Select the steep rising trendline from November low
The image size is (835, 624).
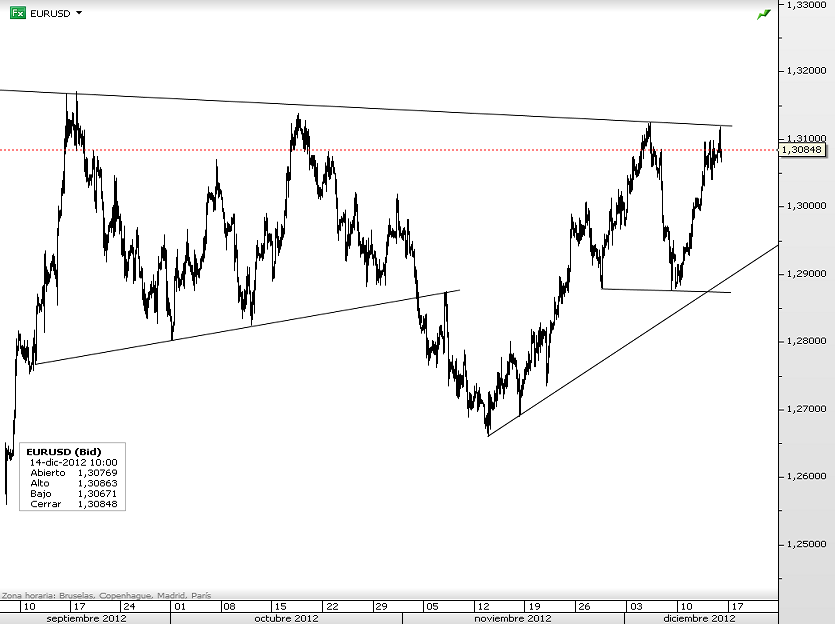coord(634,340)
